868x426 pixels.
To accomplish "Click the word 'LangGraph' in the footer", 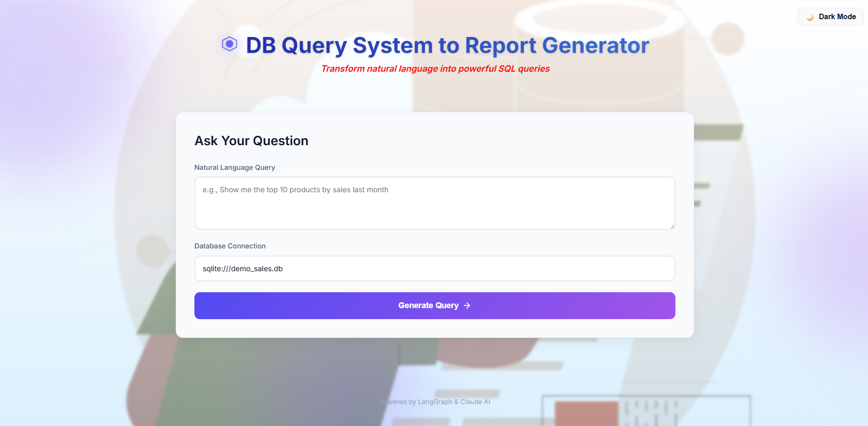I will click(x=435, y=402).
